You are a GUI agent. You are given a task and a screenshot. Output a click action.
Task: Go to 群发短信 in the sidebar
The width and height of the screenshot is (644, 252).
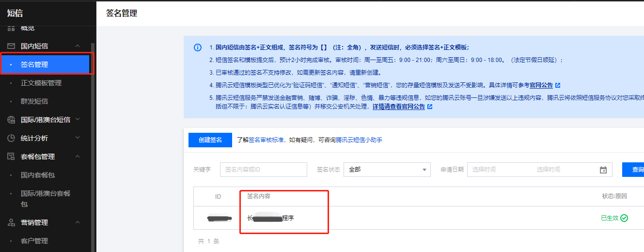[34, 101]
